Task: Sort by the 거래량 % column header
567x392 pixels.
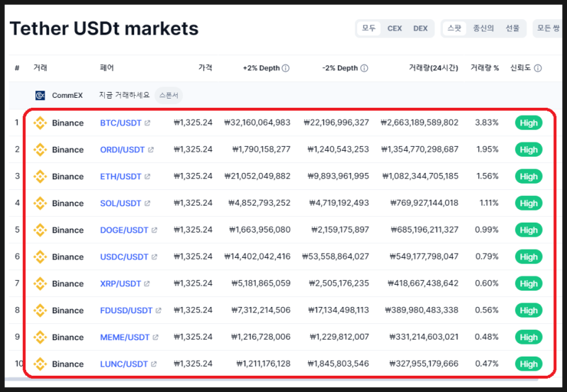Action: point(485,67)
